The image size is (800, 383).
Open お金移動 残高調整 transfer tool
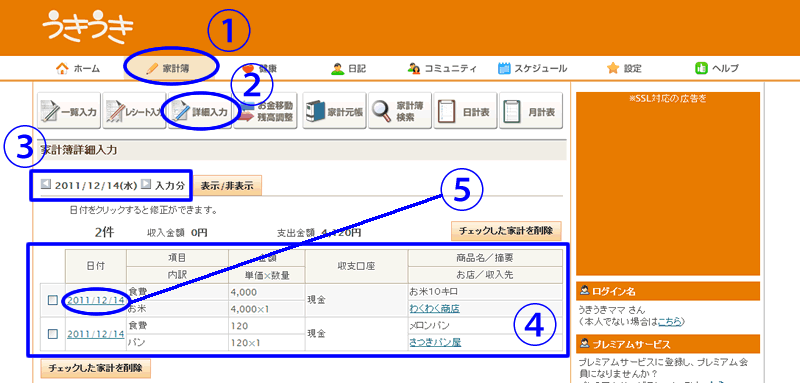coord(266,111)
